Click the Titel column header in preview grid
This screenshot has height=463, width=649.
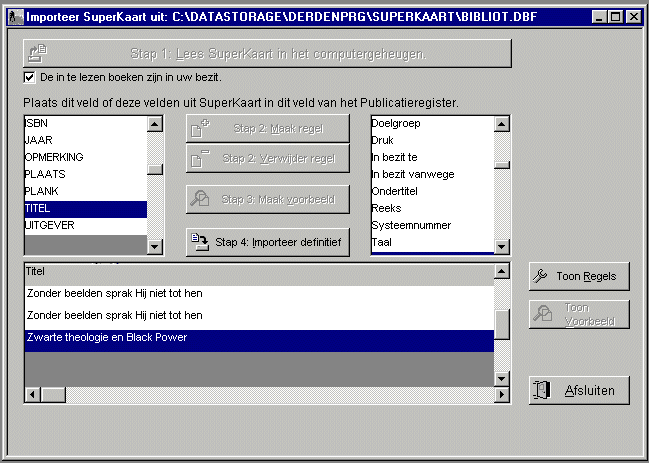259,274
